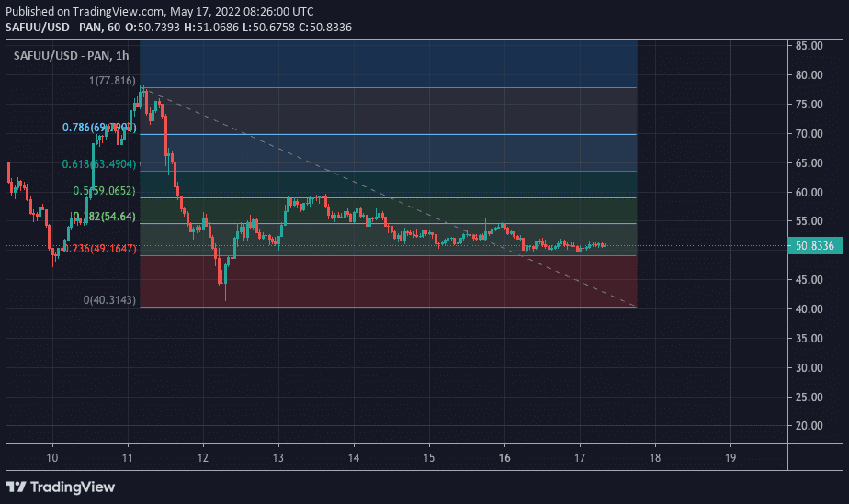Select the SAFUU/USD - PAN, 1h chart title
849x504 pixels.
[x=71, y=56]
